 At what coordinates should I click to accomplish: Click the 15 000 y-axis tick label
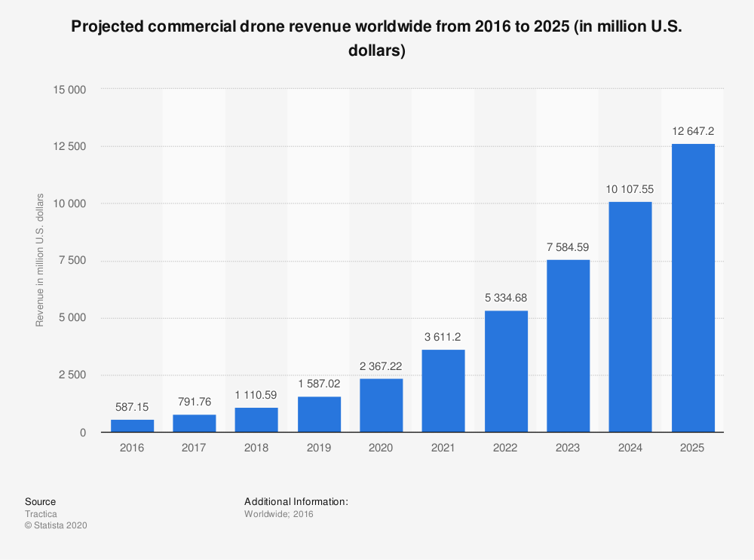pos(69,90)
